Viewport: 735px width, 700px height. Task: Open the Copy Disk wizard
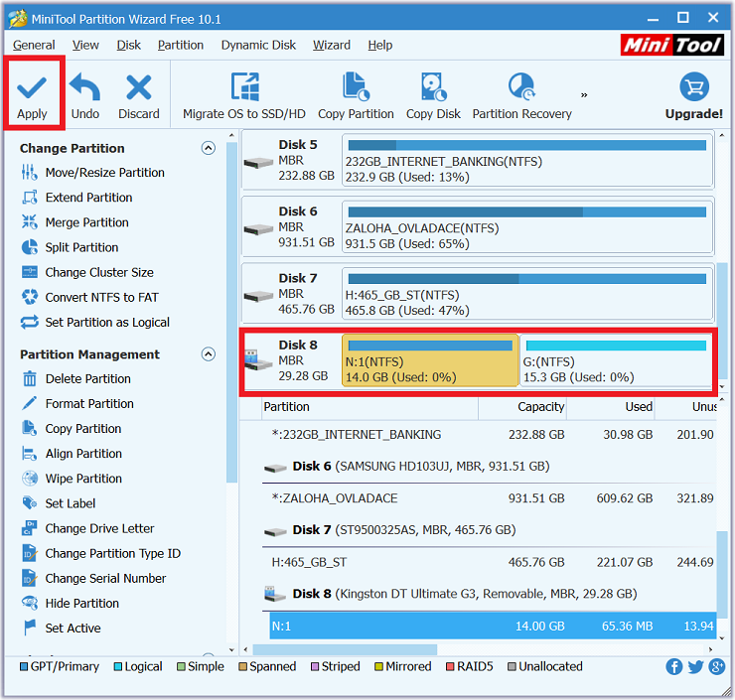coord(433,95)
